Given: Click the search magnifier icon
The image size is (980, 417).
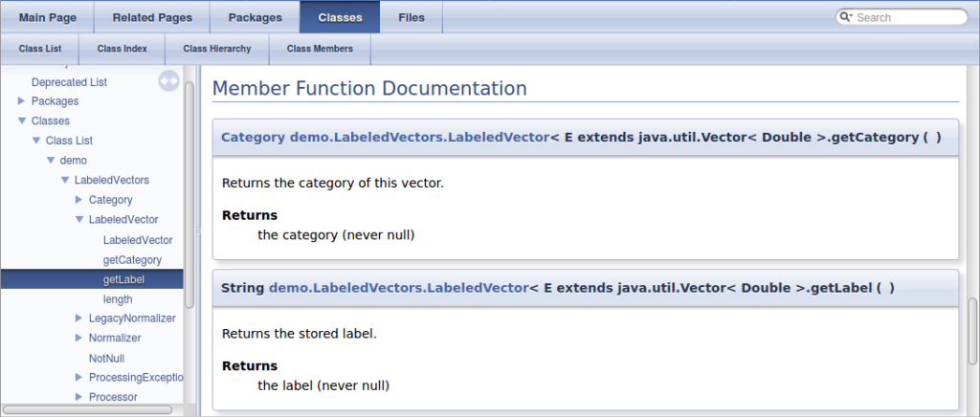Looking at the screenshot, I should point(846,17).
